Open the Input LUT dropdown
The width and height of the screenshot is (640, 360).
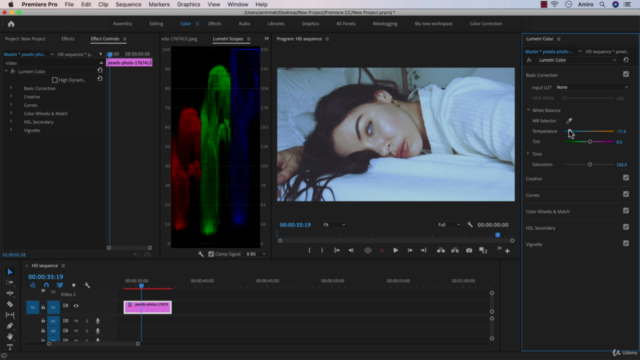[x=592, y=87]
